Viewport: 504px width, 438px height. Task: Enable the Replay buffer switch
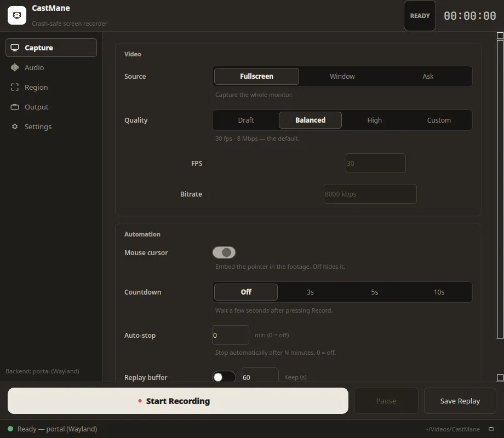pyautogui.click(x=224, y=377)
